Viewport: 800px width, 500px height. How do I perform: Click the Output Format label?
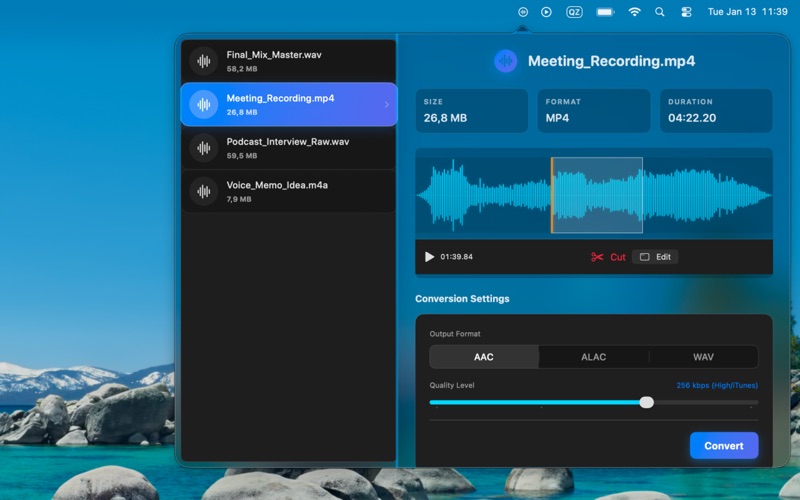pos(455,334)
